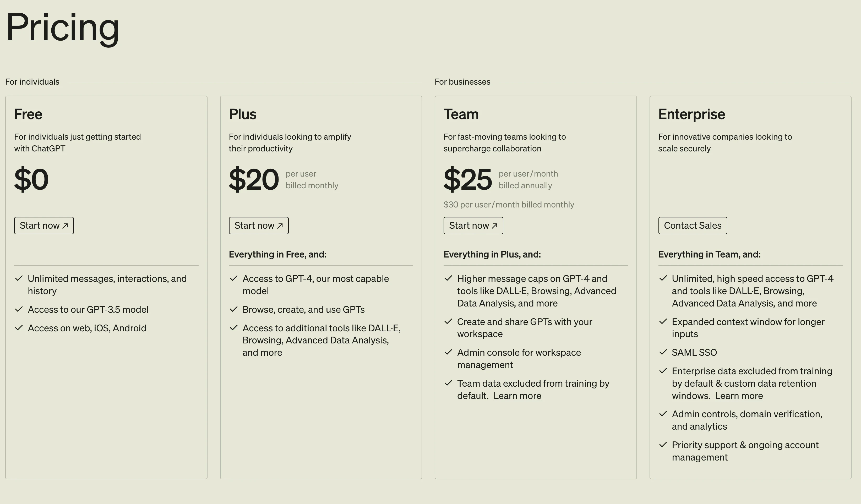Click the Enterprise plan heading
This screenshot has height=504, width=861.
point(691,114)
